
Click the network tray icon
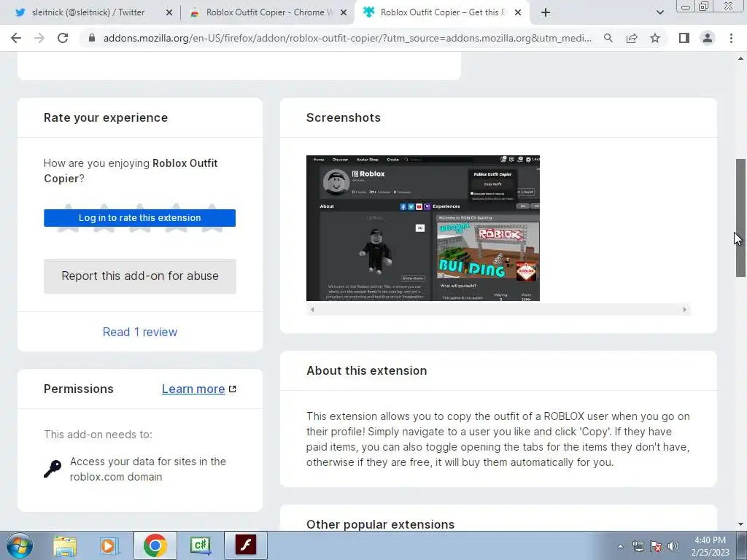tap(638, 546)
